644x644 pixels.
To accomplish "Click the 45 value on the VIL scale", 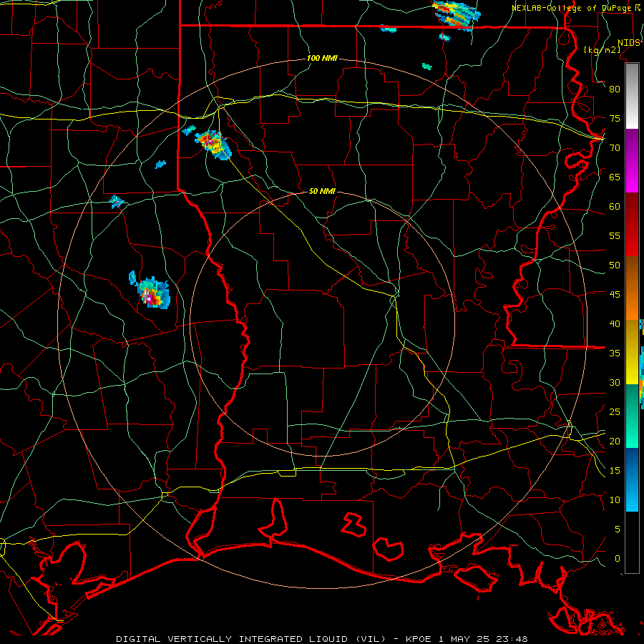I will (x=615, y=295).
